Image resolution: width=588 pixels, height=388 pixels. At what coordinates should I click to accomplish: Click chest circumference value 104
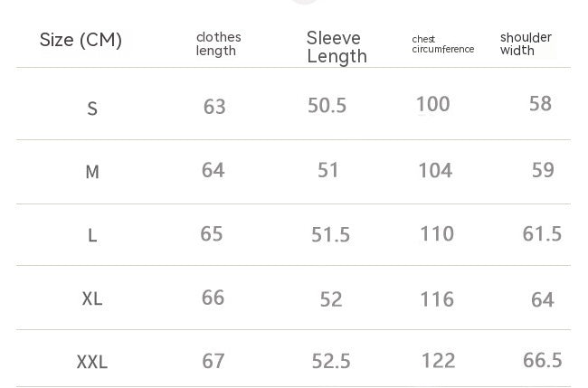pos(435,170)
